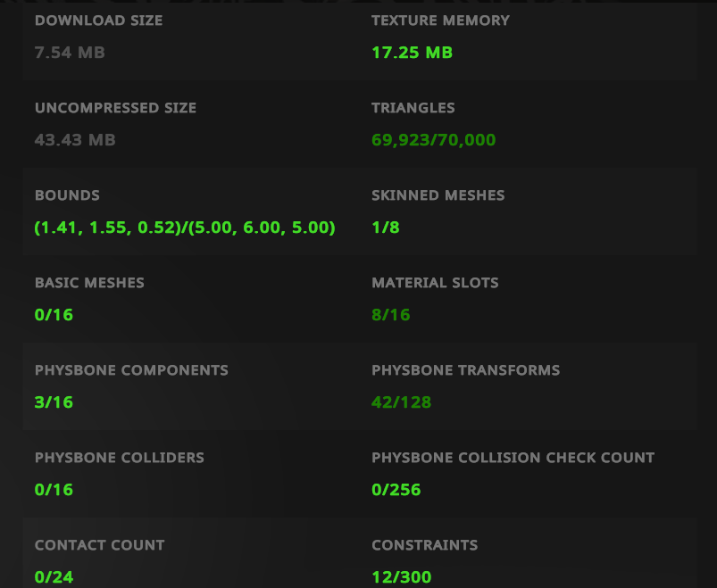Select the 17.25 MB texture memory value
The height and width of the screenshot is (588, 717).
point(412,53)
